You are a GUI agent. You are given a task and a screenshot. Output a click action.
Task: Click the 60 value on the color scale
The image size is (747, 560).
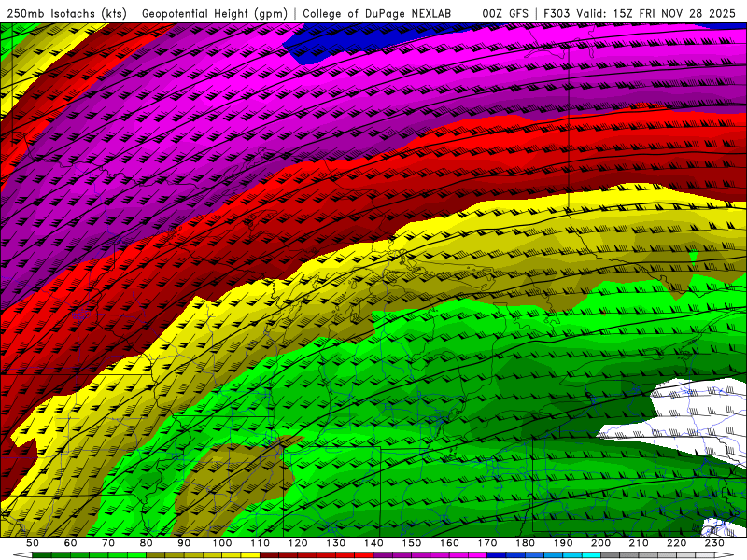point(71,543)
